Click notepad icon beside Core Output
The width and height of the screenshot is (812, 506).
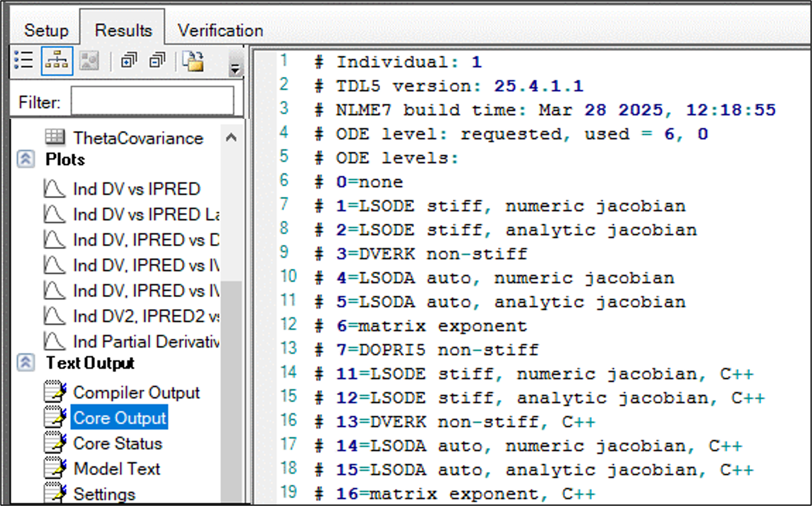(x=55, y=417)
